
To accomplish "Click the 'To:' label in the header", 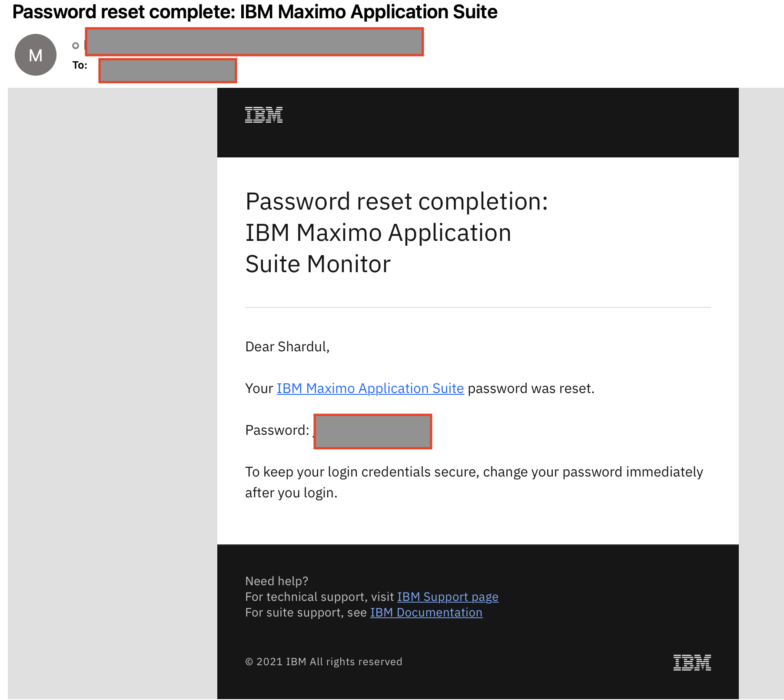I will [x=80, y=65].
